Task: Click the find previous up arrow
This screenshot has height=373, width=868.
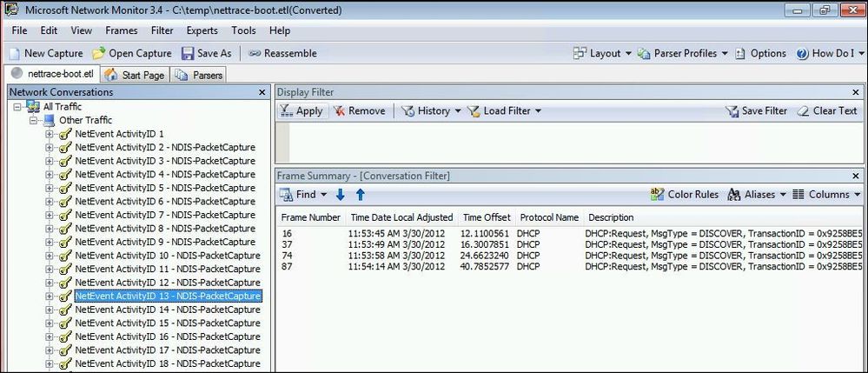Action: coord(361,195)
